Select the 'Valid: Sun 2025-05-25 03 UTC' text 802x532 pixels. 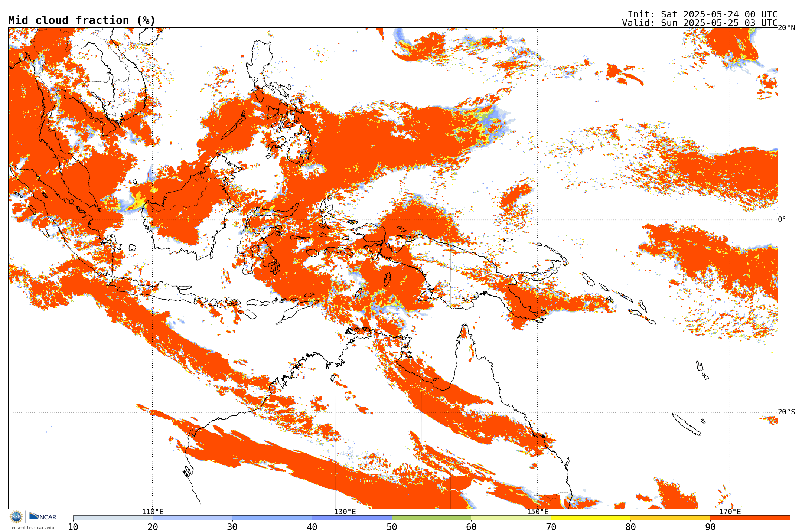pyautogui.click(x=700, y=23)
